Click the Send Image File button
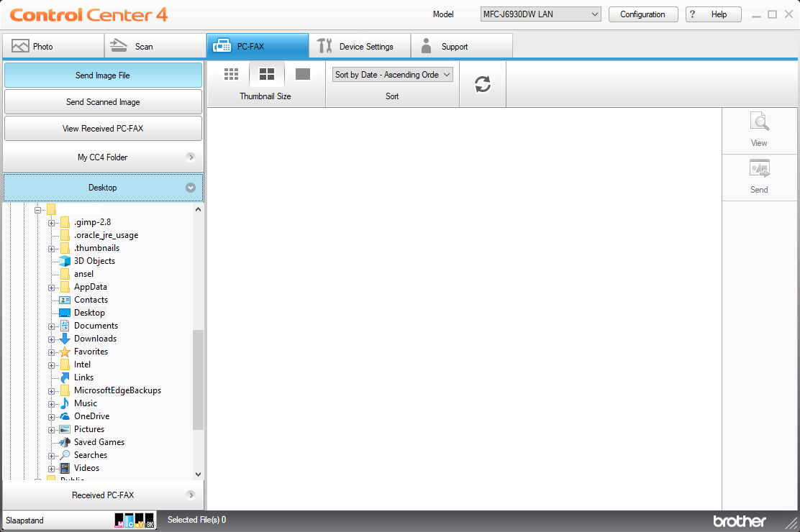The image size is (800, 532). click(x=103, y=75)
